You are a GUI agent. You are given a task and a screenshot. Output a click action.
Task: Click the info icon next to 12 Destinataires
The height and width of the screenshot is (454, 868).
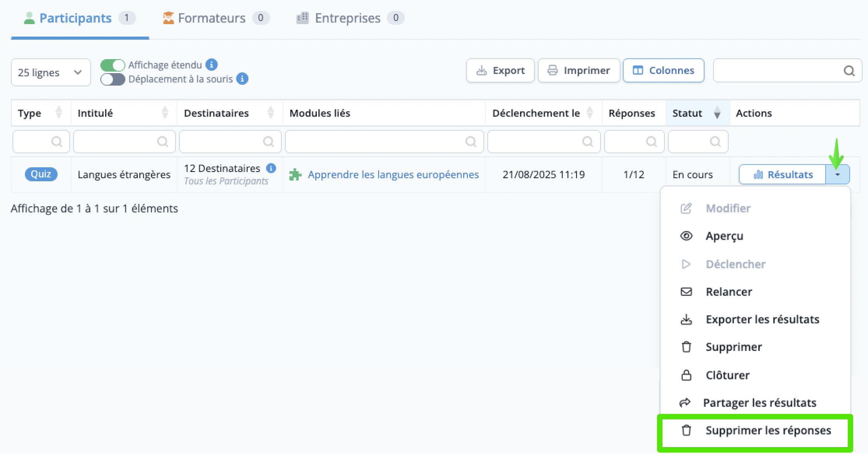coord(271,168)
